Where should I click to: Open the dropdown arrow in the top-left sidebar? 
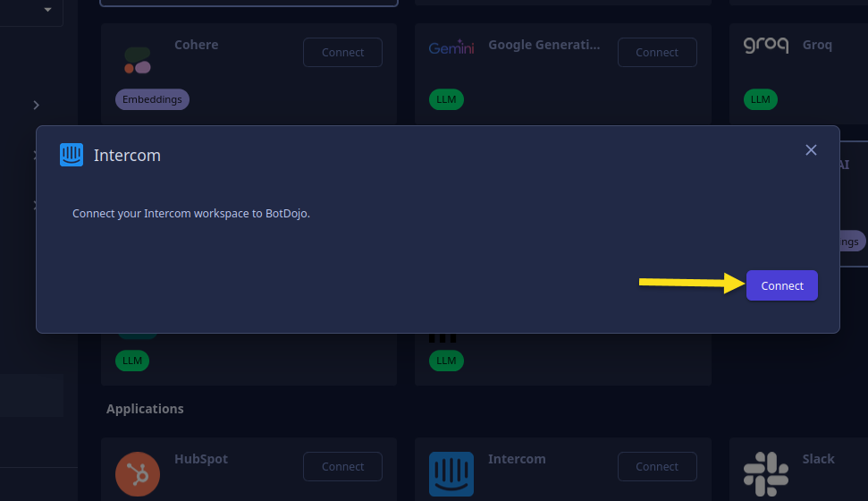click(47, 10)
